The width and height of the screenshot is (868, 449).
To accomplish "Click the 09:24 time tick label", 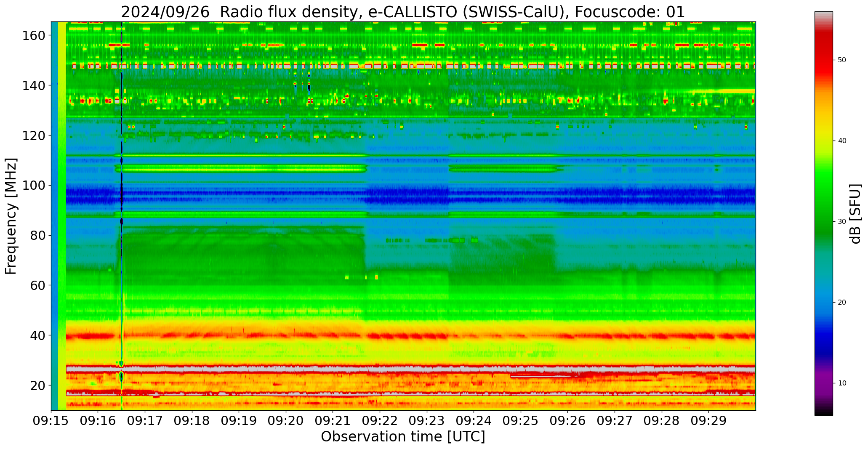I will pyautogui.click(x=474, y=421).
